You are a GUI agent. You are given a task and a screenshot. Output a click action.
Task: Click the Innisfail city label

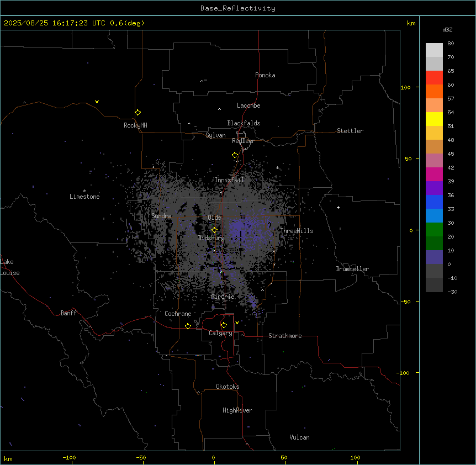[229, 180]
